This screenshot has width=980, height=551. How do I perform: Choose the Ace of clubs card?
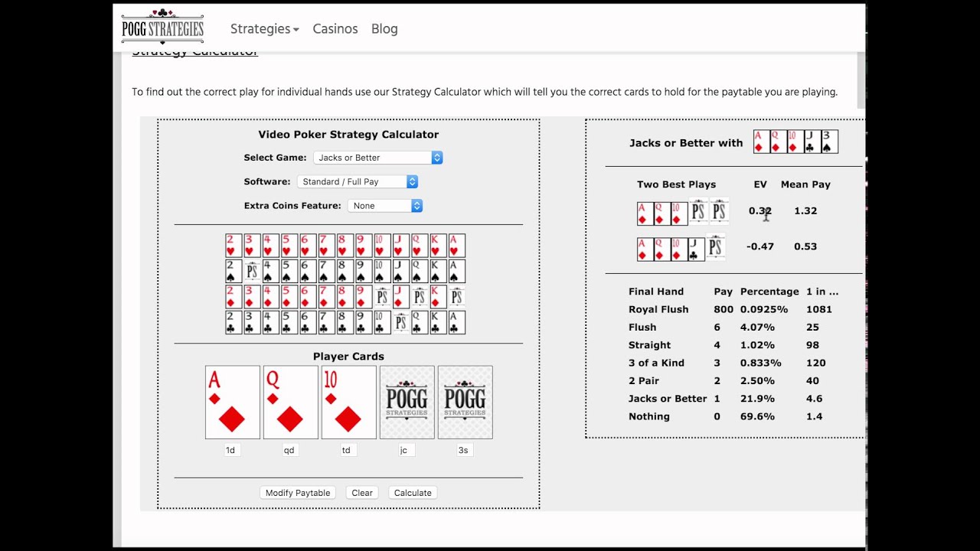click(456, 322)
